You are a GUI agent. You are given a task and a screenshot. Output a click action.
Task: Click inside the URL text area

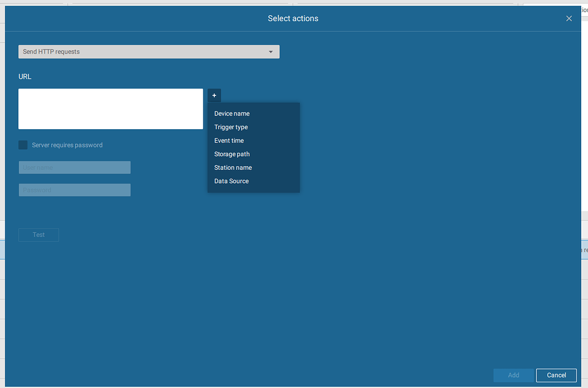110,109
